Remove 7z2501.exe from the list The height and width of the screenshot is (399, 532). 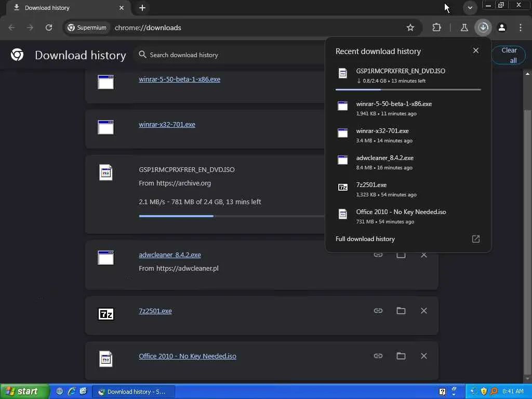(424, 311)
